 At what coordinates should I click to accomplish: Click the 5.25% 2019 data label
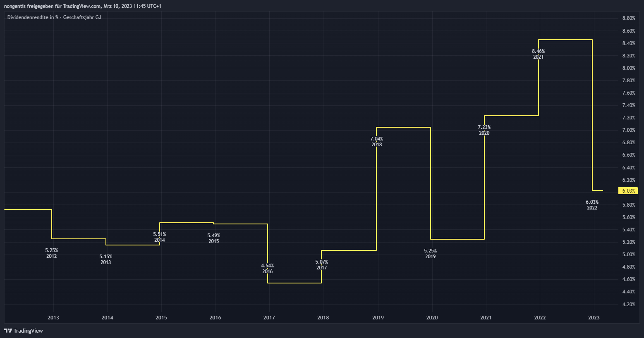430,254
